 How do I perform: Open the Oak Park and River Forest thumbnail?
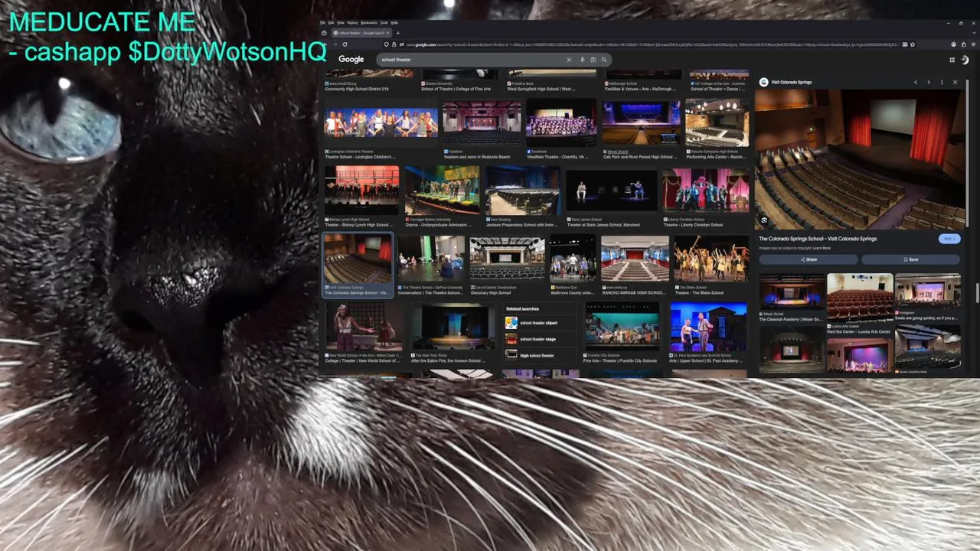641,123
